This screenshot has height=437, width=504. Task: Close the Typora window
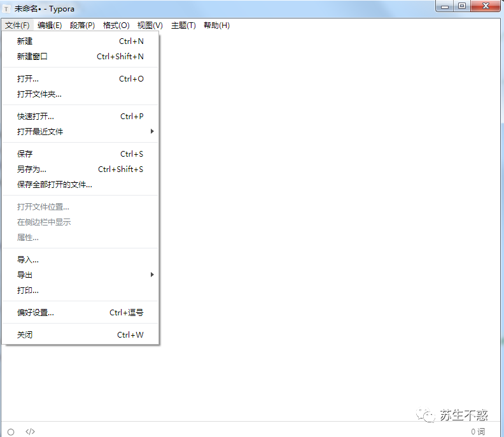tap(486, 6)
